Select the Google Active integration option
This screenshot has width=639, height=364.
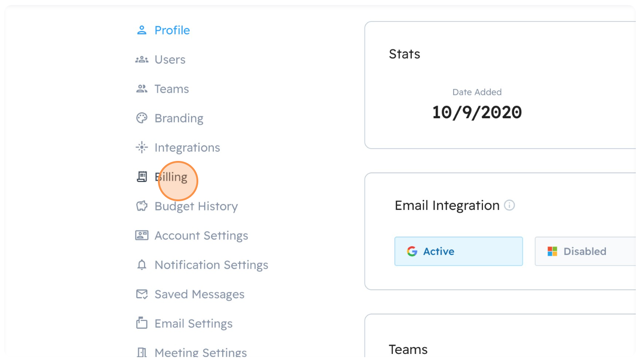tap(458, 251)
